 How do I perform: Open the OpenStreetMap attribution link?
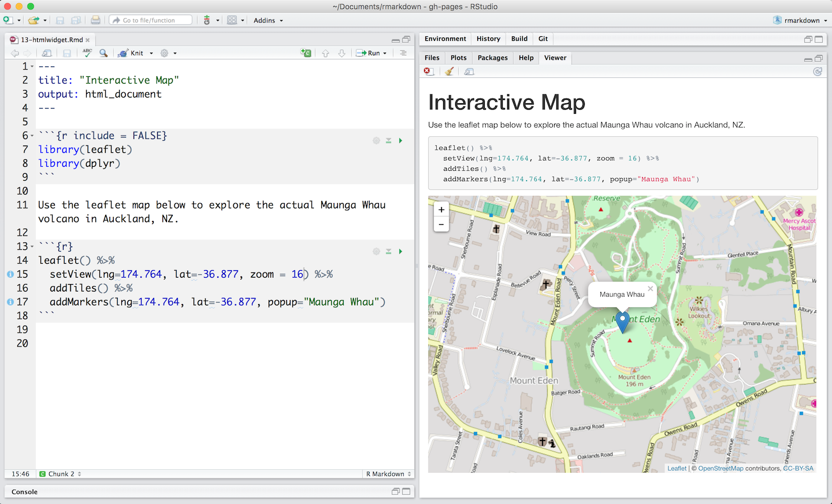(720, 468)
